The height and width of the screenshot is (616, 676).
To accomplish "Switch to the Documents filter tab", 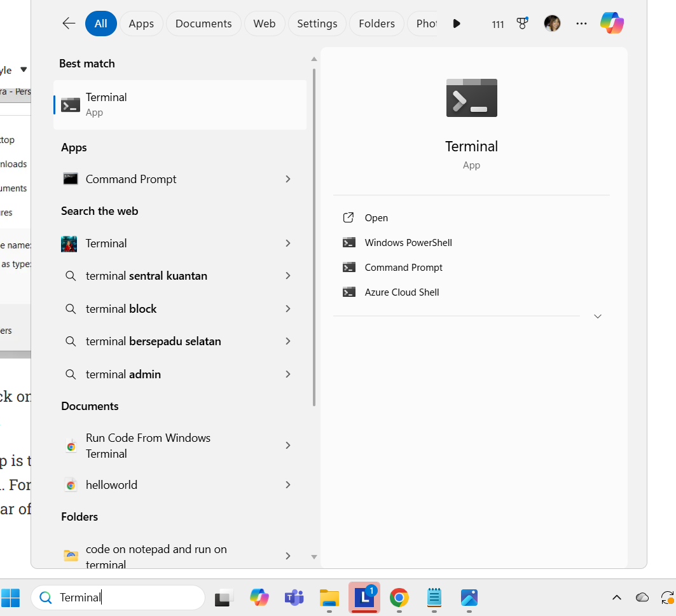I will coord(203,24).
